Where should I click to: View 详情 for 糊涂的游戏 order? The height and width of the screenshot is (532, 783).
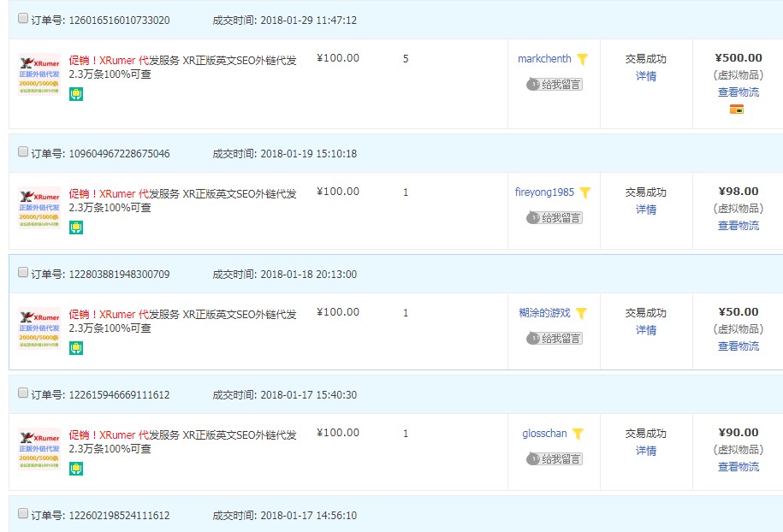pos(646,330)
